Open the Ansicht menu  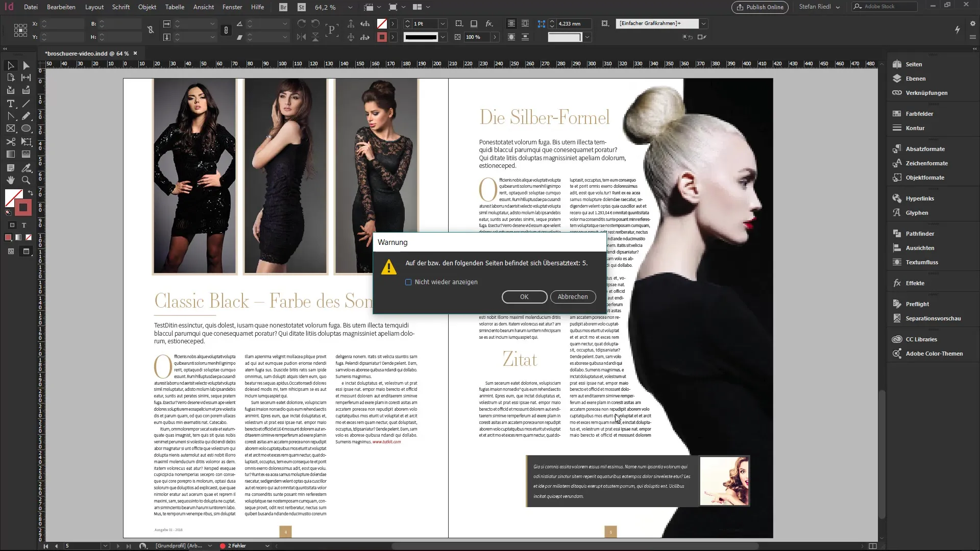(204, 7)
